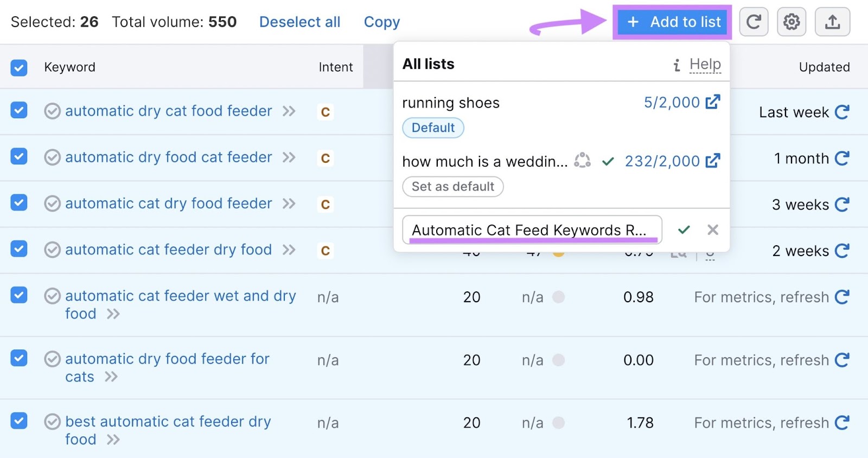Expand chevrons next to automatic dry food cat feeder
This screenshot has width=868, height=458.
tap(289, 157)
